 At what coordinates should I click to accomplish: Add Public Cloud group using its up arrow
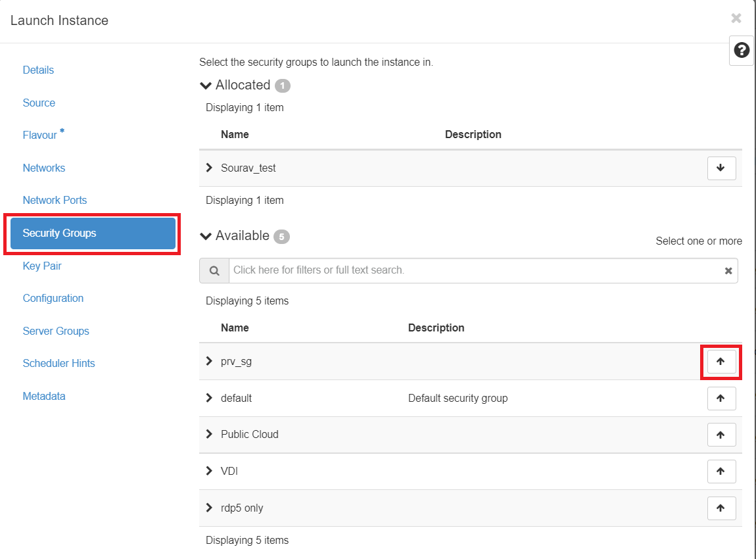pos(721,435)
